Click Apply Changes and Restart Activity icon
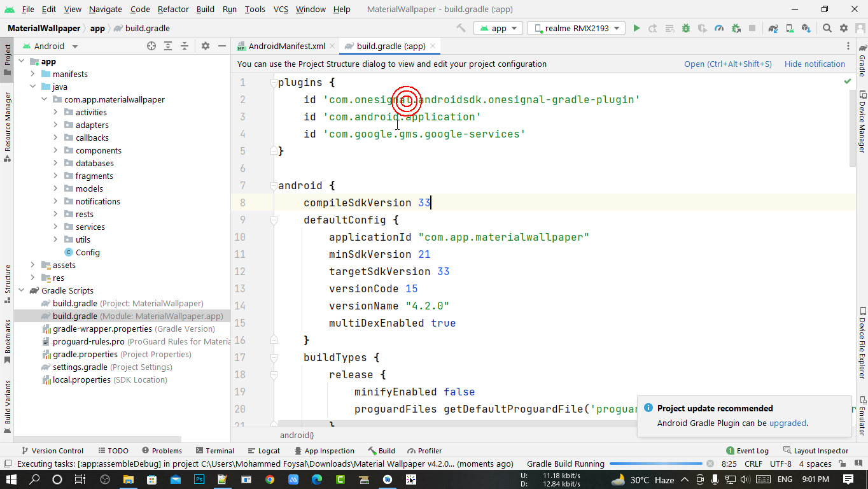 (652, 28)
